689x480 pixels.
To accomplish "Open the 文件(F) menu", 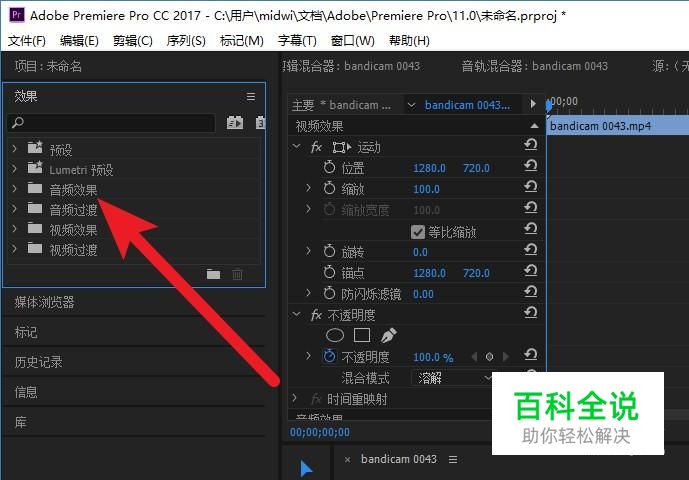I will (x=27, y=41).
